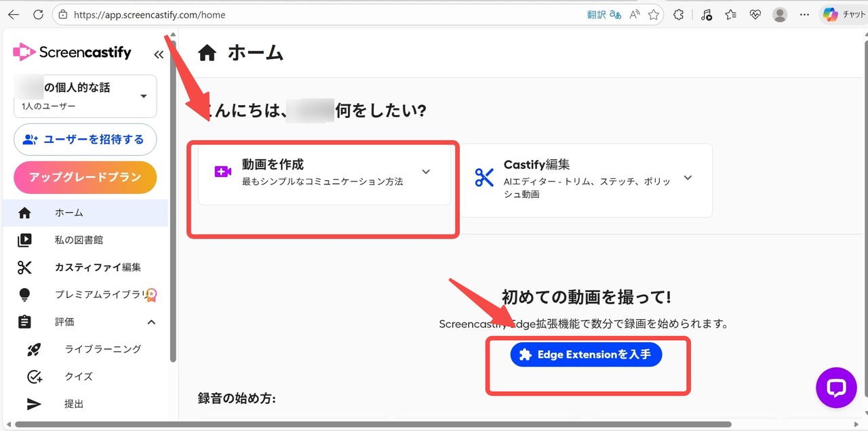Viewport: 868px width, 431px height.
Task: Open カスティファイ編集 using the scissors icon
Action: point(24,267)
